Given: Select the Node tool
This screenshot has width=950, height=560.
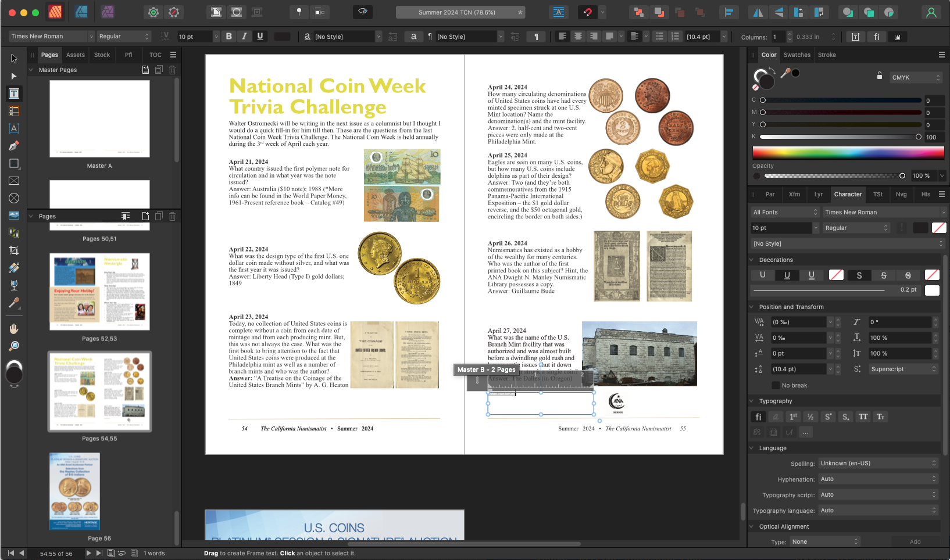Looking at the screenshot, I should [14, 76].
